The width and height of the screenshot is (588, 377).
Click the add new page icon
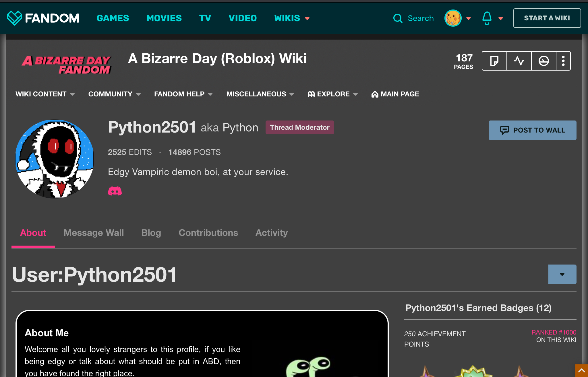(494, 61)
